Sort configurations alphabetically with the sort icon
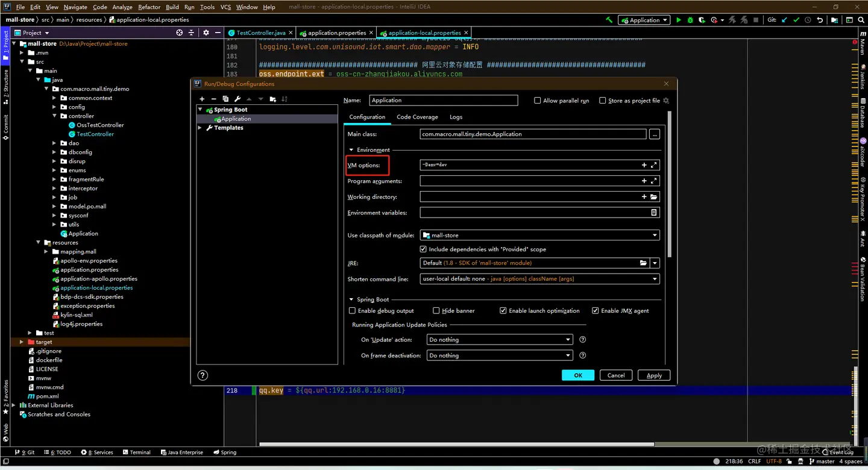 [285, 99]
